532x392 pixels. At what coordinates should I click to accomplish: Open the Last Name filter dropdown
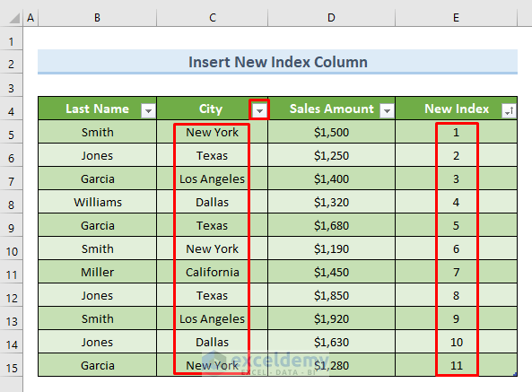point(148,110)
